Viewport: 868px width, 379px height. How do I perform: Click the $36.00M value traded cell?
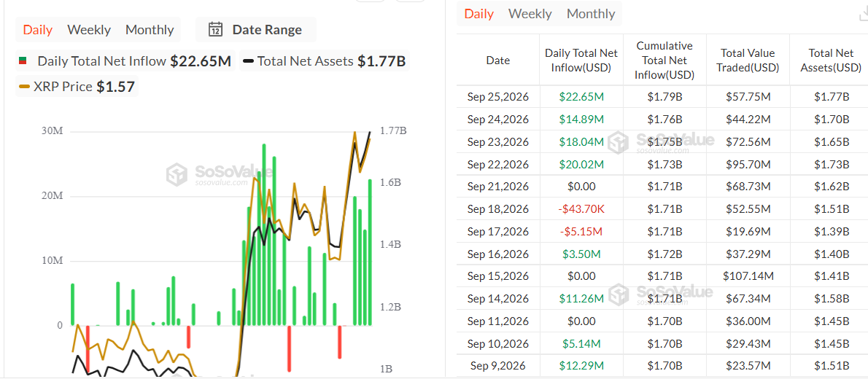pyautogui.click(x=748, y=321)
